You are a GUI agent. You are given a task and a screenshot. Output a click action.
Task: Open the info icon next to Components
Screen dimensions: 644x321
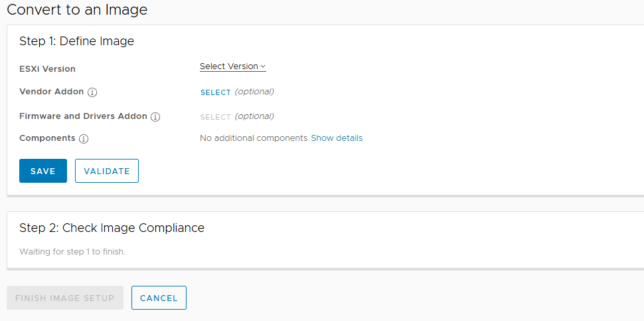(x=84, y=139)
